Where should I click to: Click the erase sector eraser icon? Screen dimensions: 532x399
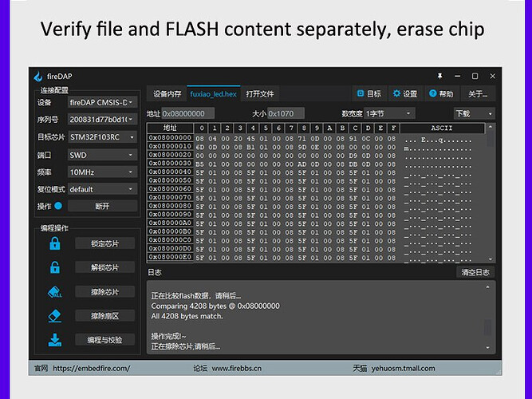pyautogui.click(x=54, y=316)
